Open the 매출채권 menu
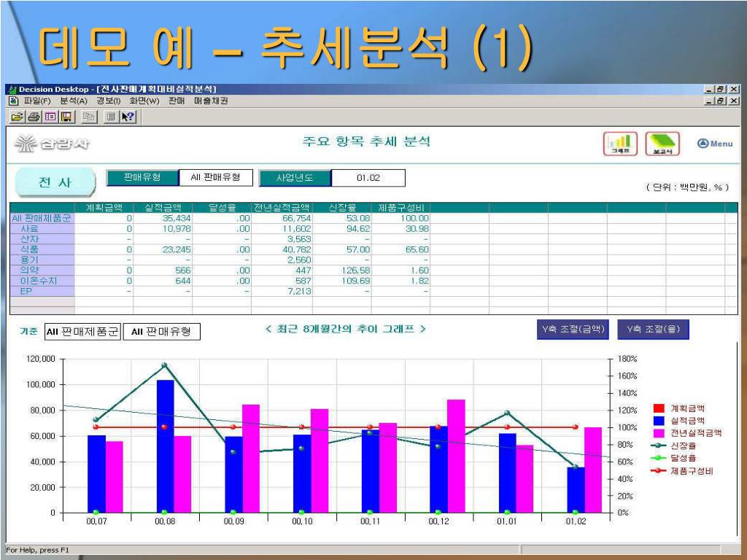 pos(211,101)
